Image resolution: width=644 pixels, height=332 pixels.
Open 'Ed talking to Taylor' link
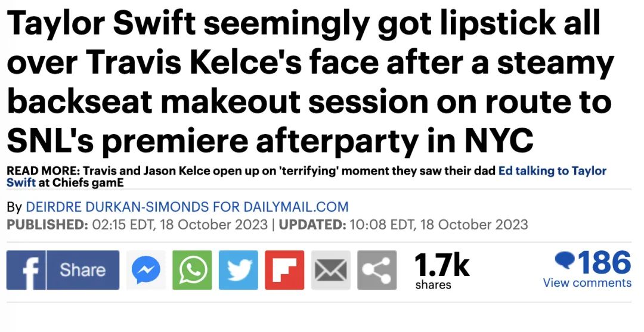[x=552, y=170]
